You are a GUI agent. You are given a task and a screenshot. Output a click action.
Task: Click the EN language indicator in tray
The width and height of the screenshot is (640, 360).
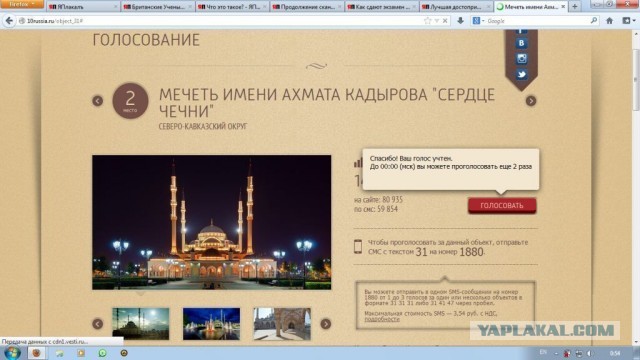click(x=543, y=353)
